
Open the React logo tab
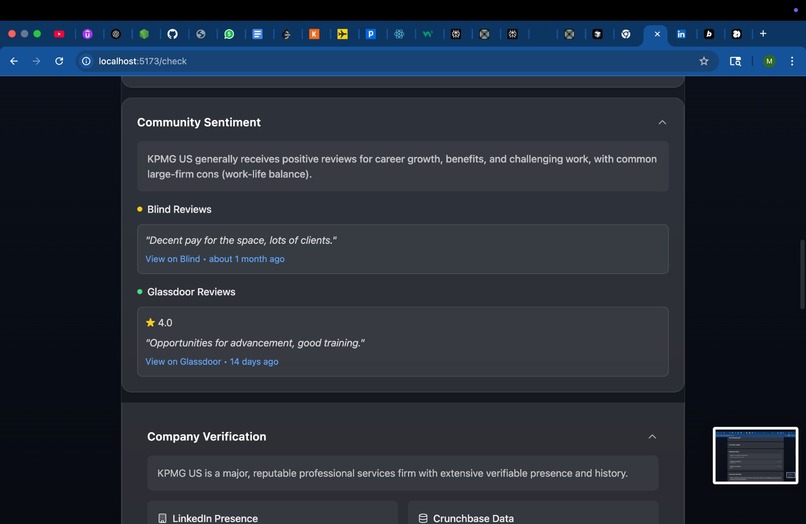point(399,34)
